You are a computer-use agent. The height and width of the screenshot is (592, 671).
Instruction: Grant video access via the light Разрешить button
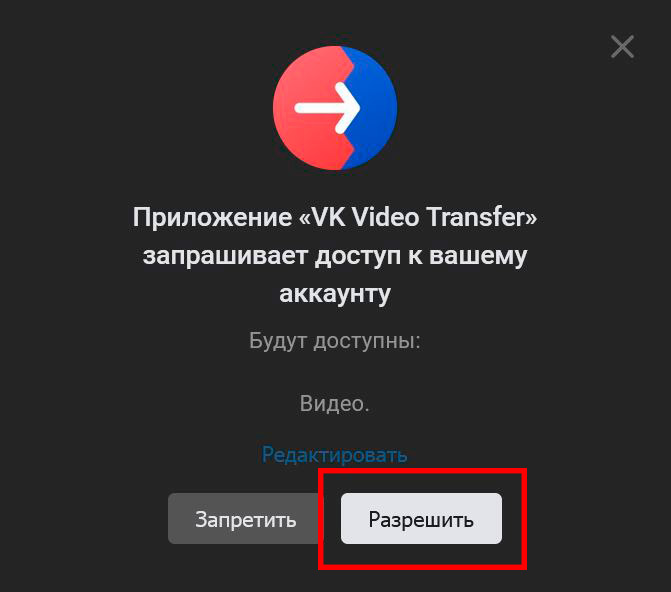coord(421,518)
